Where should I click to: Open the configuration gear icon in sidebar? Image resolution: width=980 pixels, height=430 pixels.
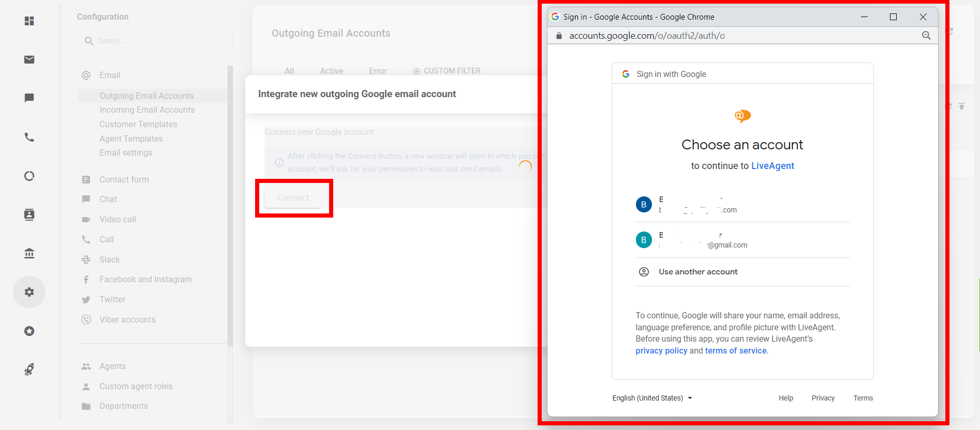point(29,292)
